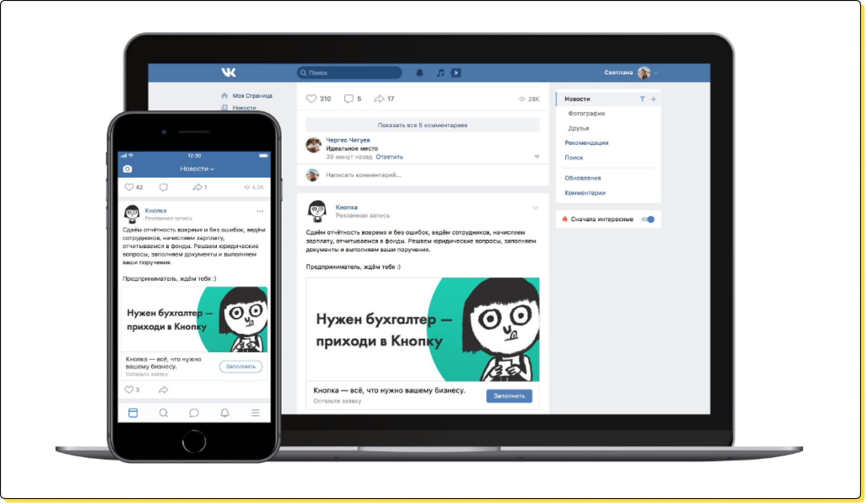Open Светлана profile dropdown menu
The height and width of the screenshot is (504, 866).
click(656, 73)
